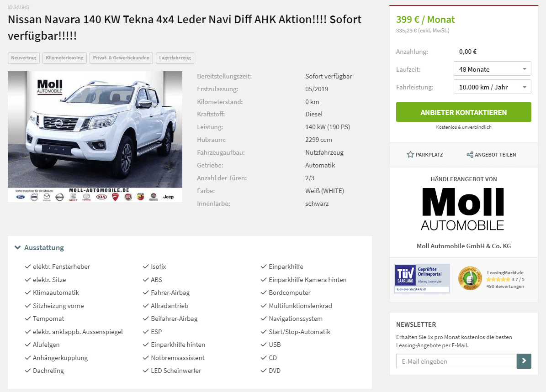The width and height of the screenshot is (546, 392).
Task: Open Moll Automobile GmbH & Co. KG link
Action: coord(463,246)
